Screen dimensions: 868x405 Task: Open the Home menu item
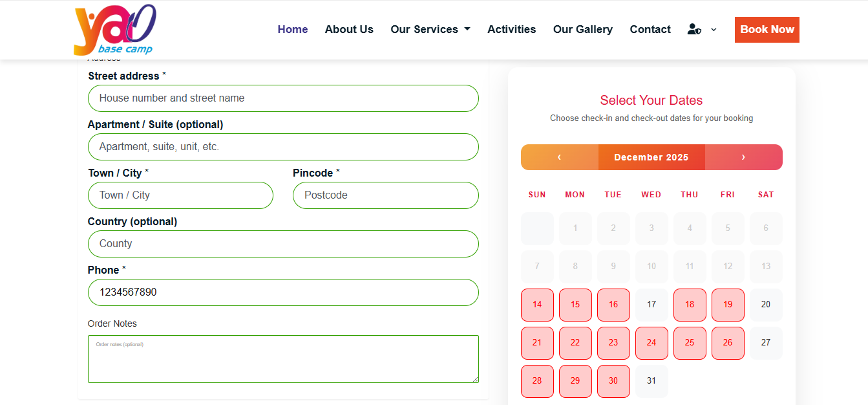click(293, 29)
